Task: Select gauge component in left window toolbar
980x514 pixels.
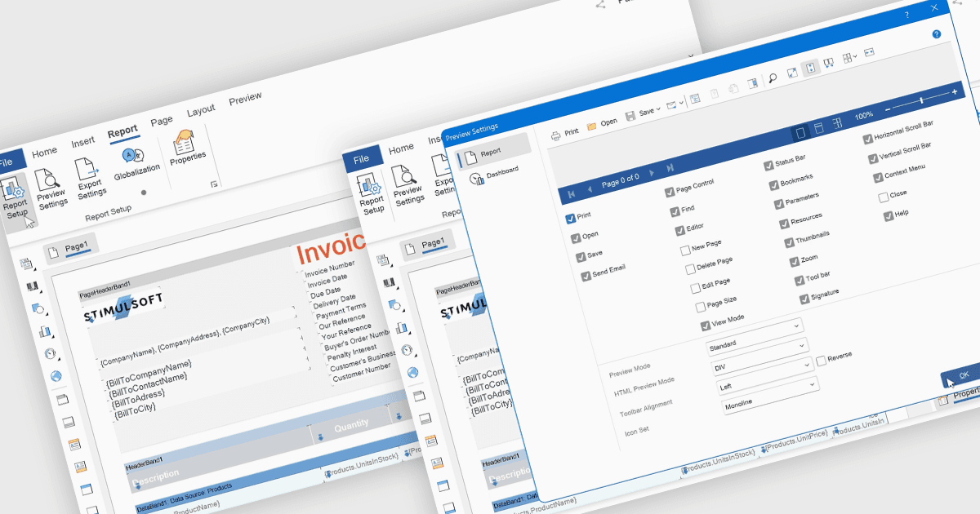Action: 49,353
